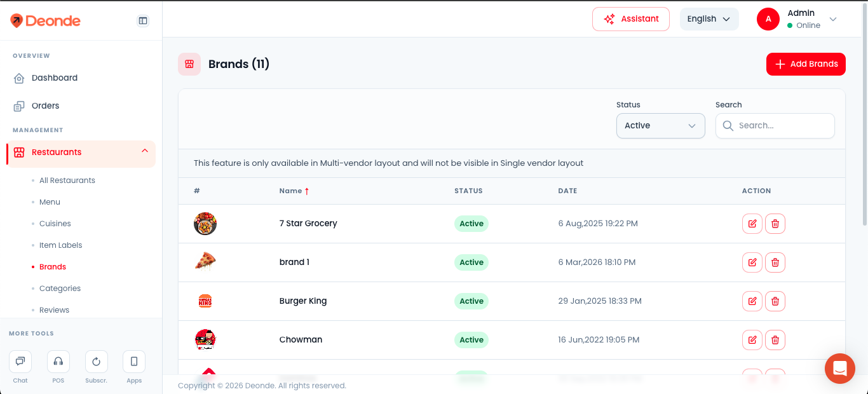Open the Cuisines submenu item

[x=55, y=224]
